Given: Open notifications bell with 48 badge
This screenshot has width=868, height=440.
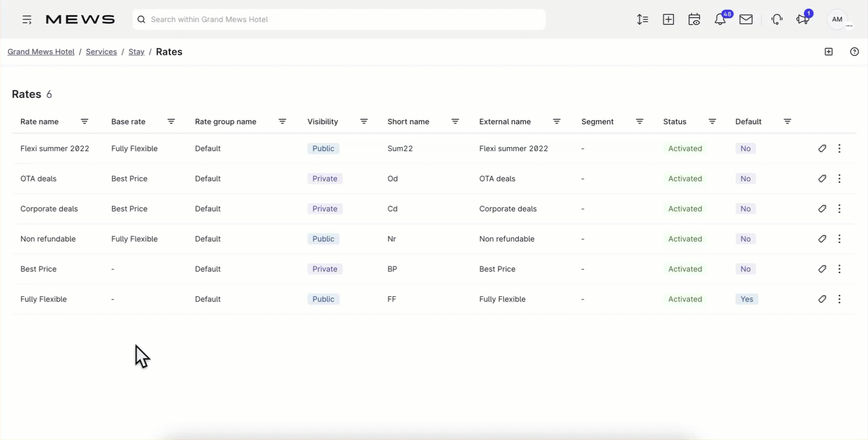Looking at the screenshot, I should [x=720, y=19].
